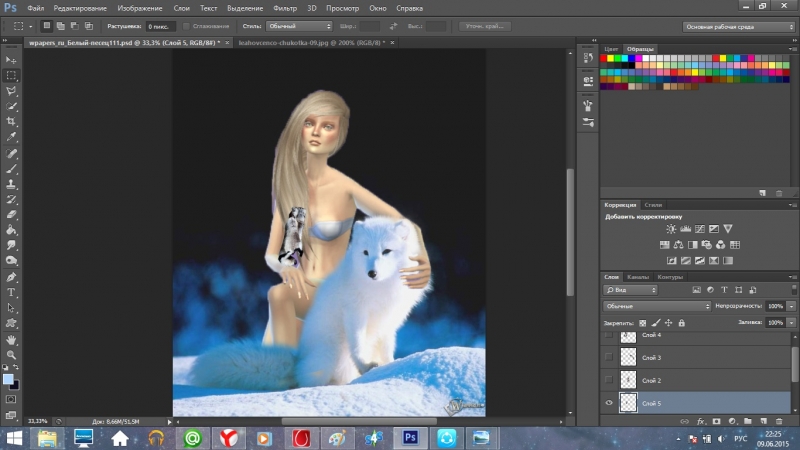Pick the red swatch in Образцы
Image resolution: width=800 pixels, height=450 pixels.
[x=604, y=58]
